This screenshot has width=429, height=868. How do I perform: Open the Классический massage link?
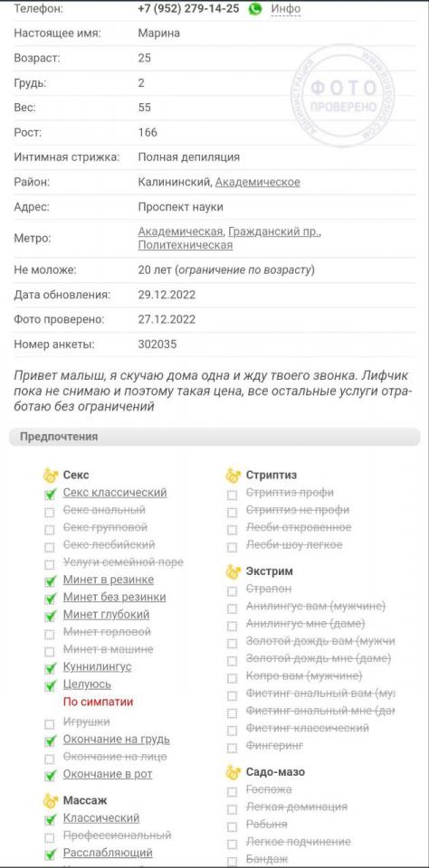(x=100, y=818)
